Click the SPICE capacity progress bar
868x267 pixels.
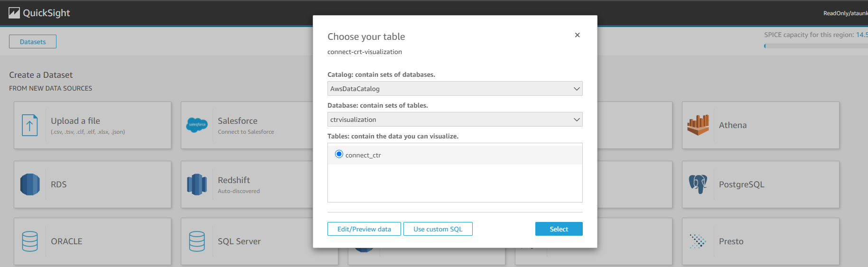pos(815,46)
